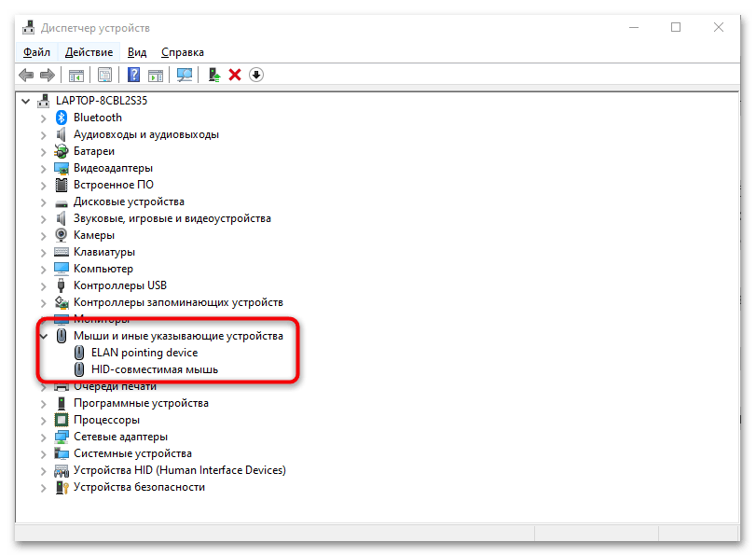This screenshot has width=756, height=556.
Task: Click the Встроенное ПО firmware icon
Action: click(x=62, y=185)
